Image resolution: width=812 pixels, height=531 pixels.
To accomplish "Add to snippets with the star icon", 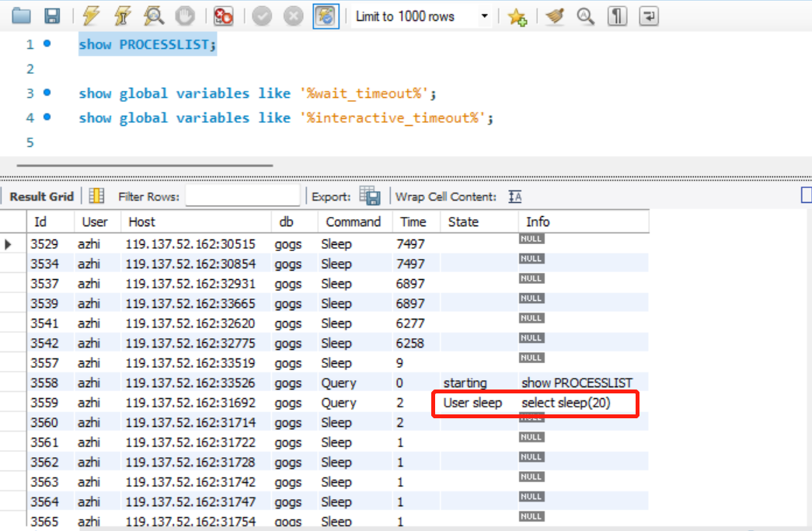I will [518, 16].
